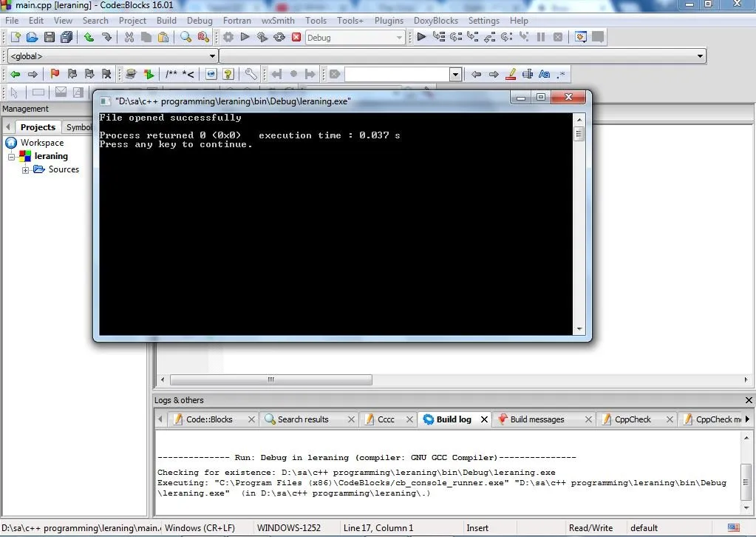
Task: Switch to the CppCheck tab
Action: [633, 419]
